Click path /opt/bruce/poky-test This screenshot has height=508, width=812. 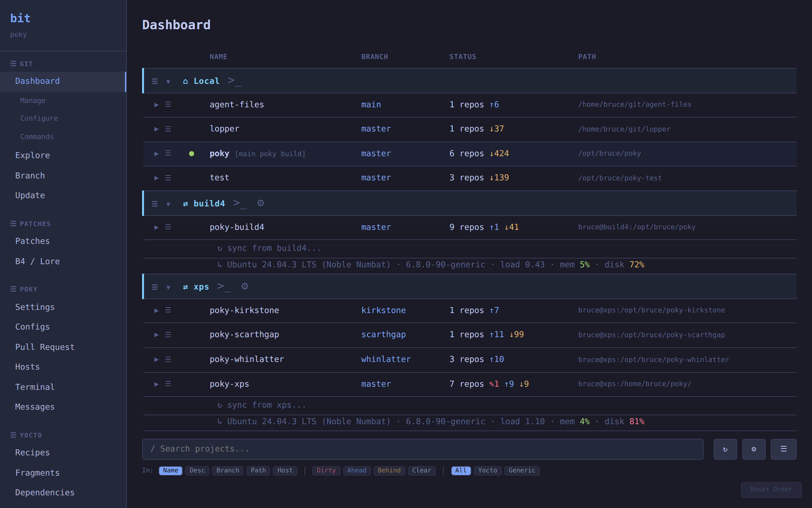[x=620, y=178]
